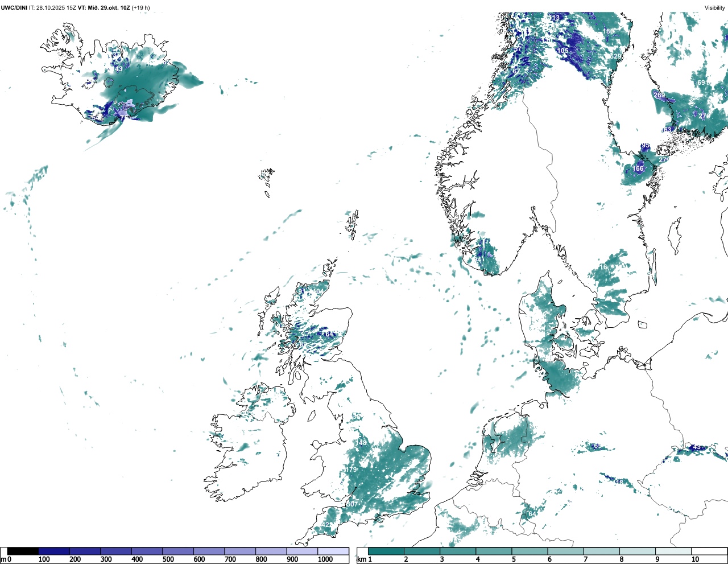Click the 900–1000 m pale swatch
The image size is (728, 564).
click(302, 551)
